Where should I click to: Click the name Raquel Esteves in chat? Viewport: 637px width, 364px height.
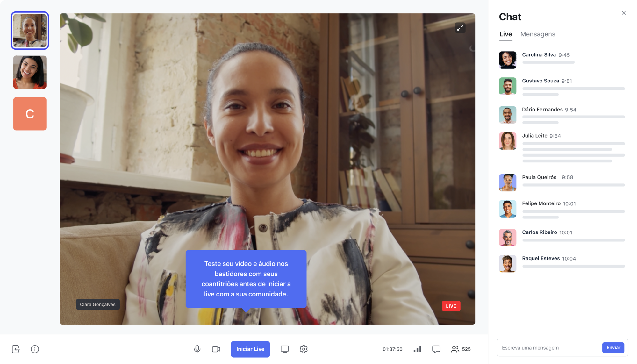[x=541, y=258]
